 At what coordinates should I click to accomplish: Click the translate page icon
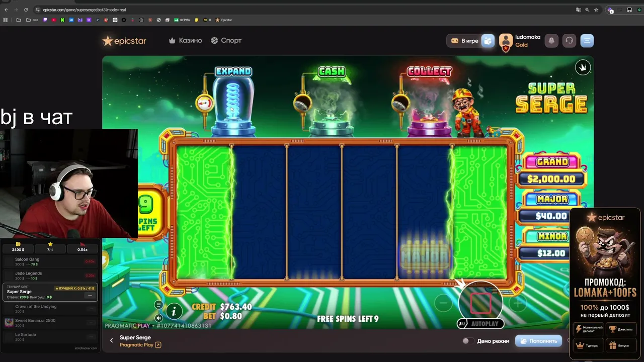click(x=578, y=10)
